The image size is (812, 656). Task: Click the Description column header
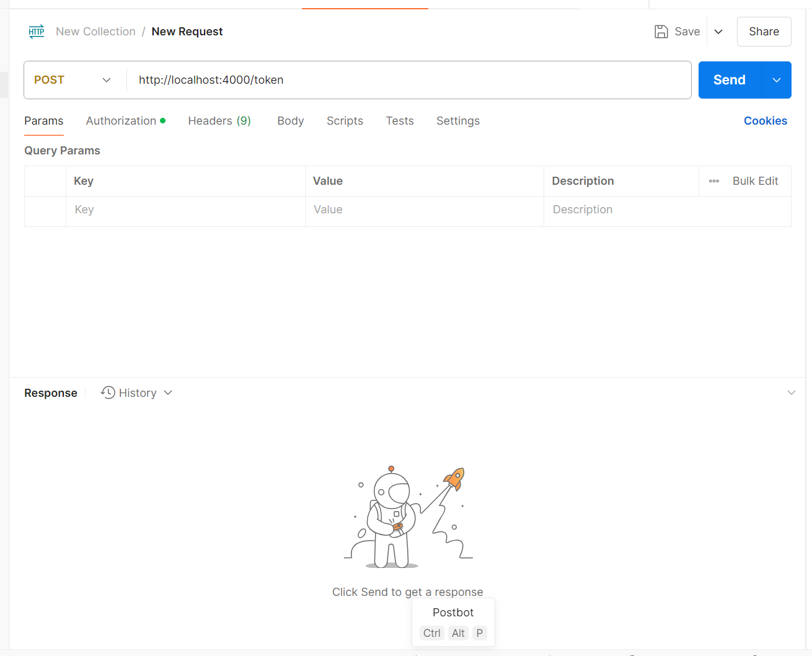(x=583, y=181)
